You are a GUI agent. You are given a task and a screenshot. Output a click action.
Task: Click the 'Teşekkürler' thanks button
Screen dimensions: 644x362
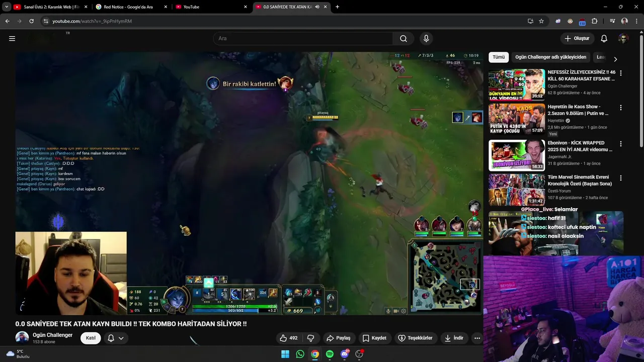(x=416, y=338)
